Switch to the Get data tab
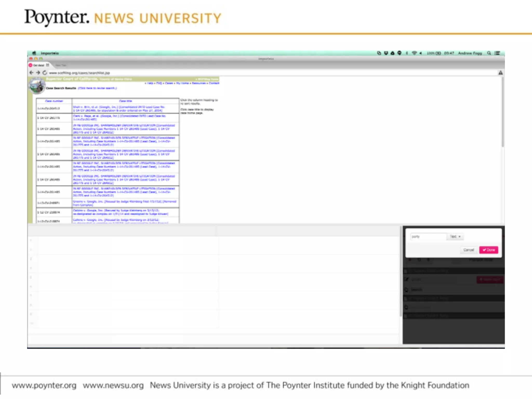 [x=38, y=65]
